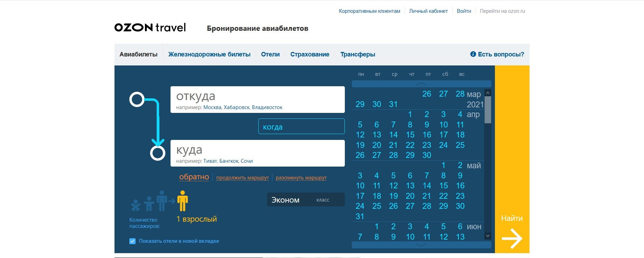Screen dimensions: 644x258
Task: Select May 20 in calendar
Action: pyautogui.click(x=410, y=196)
